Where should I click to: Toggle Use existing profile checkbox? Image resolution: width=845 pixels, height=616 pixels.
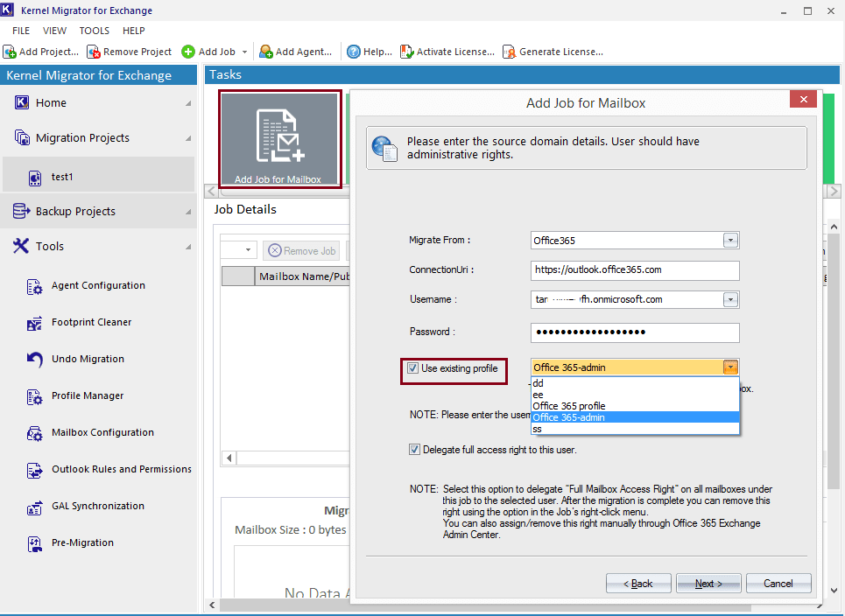[412, 368]
